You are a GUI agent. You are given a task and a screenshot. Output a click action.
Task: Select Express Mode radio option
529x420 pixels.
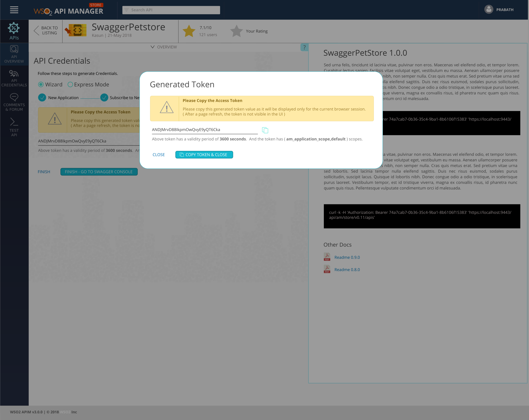click(x=70, y=85)
